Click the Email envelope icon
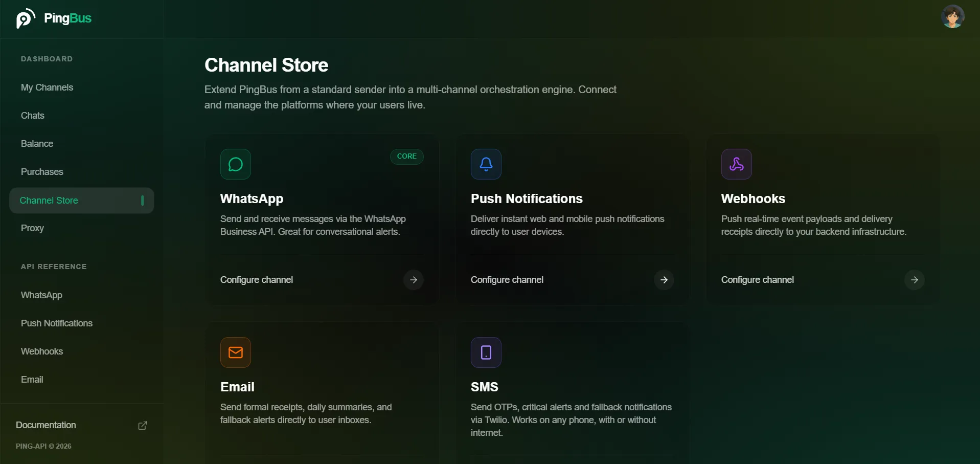 (x=236, y=352)
